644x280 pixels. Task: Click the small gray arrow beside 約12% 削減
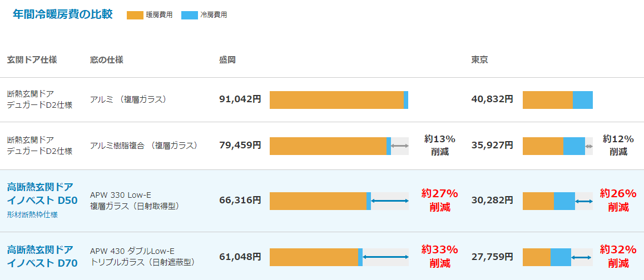589,146
